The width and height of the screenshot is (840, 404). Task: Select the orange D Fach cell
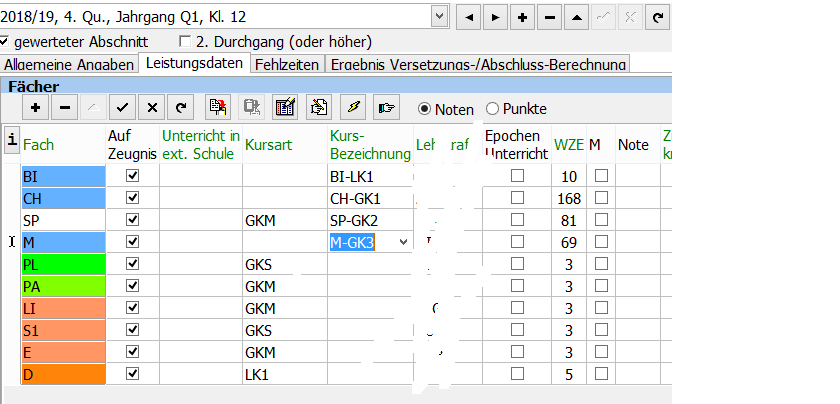(x=63, y=374)
